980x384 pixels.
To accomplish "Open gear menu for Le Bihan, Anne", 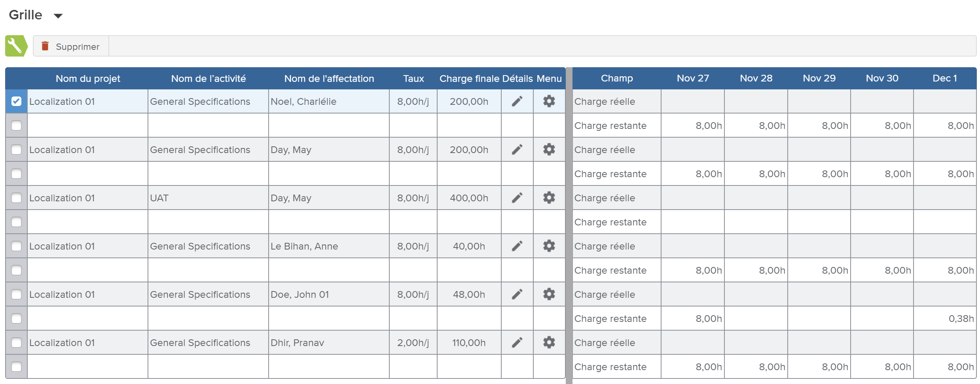I will pyautogui.click(x=549, y=246).
